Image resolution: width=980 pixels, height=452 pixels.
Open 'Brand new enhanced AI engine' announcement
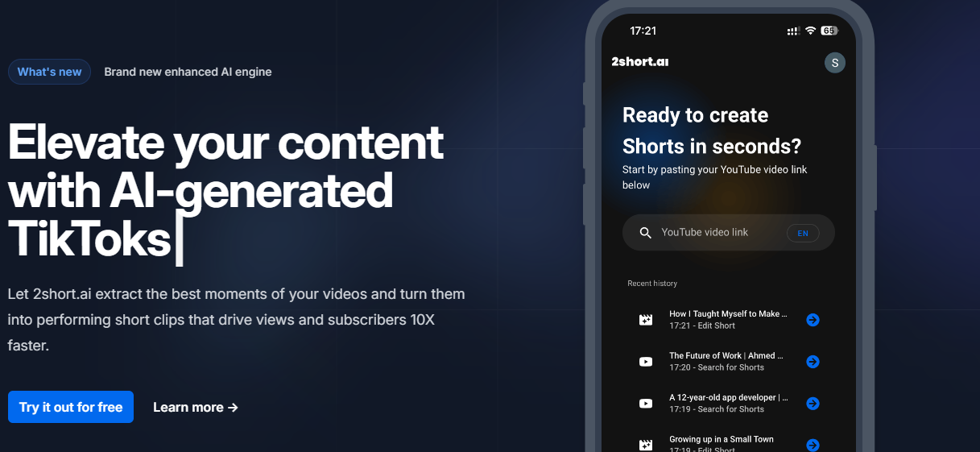[x=188, y=72]
